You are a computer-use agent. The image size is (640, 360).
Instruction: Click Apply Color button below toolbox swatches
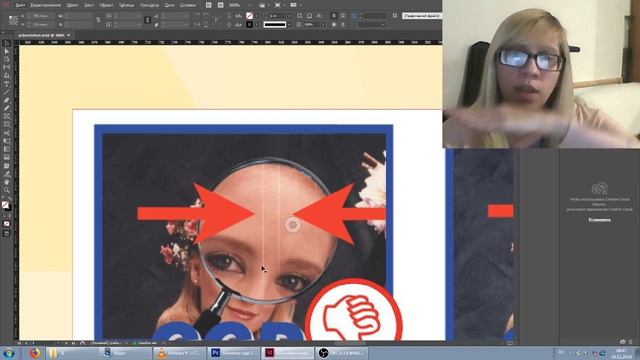(7, 224)
